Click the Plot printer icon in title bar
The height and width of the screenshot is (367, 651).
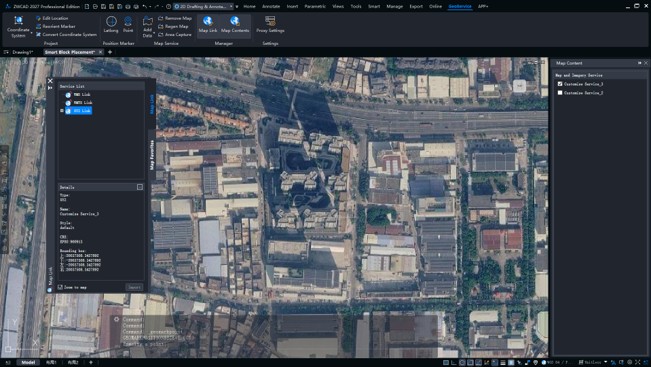(x=128, y=6)
